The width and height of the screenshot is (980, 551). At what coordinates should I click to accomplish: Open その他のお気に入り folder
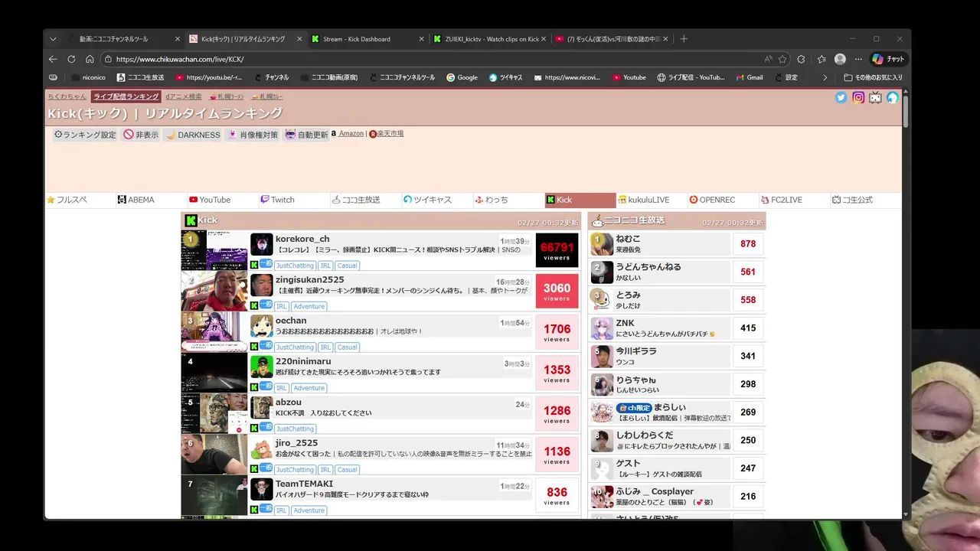pos(873,77)
